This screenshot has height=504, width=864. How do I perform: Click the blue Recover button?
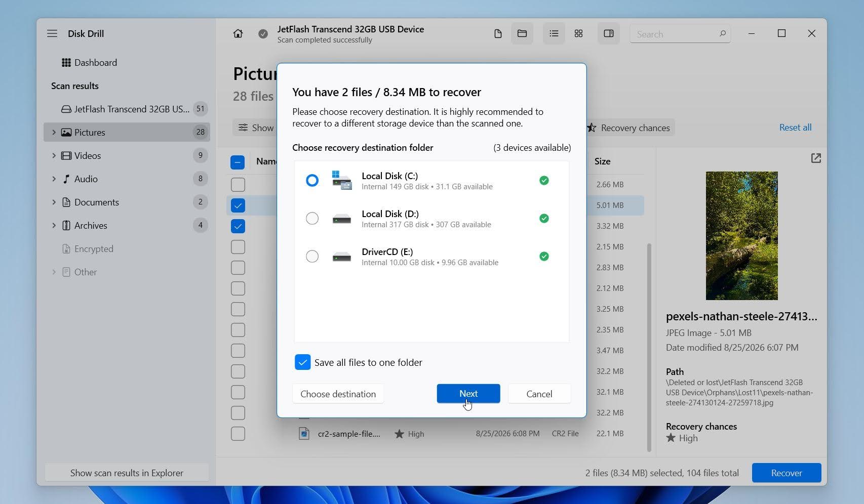pyautogui.click(x=786, y=473)
